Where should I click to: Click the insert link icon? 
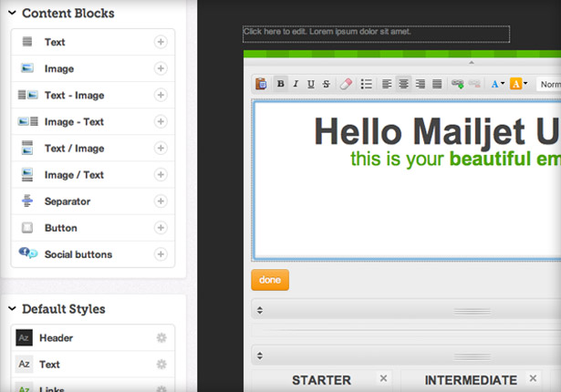458,84
